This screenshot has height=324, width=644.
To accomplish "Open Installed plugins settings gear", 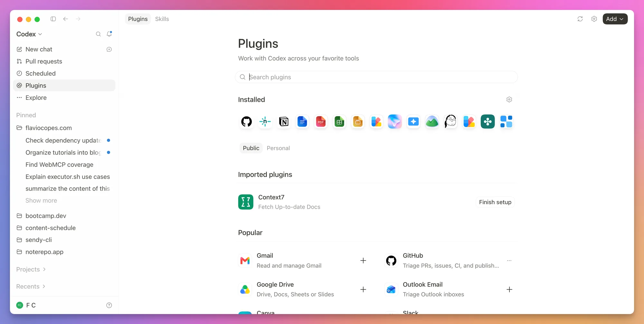I will pos(509,100).
